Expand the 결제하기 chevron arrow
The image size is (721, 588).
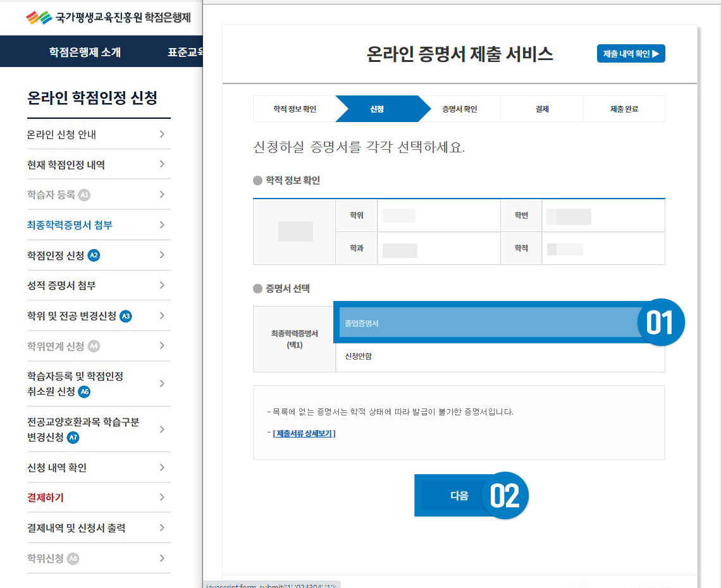162,498
